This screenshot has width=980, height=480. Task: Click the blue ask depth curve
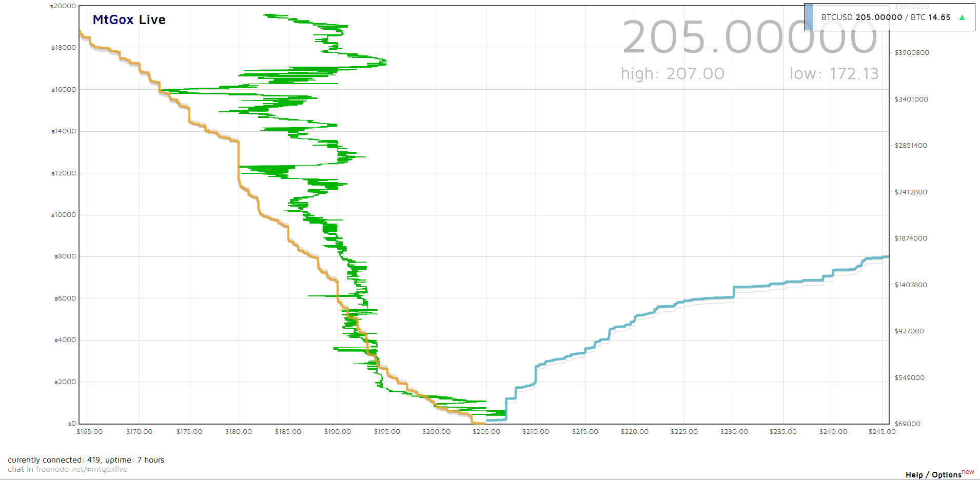click(734, 292)
